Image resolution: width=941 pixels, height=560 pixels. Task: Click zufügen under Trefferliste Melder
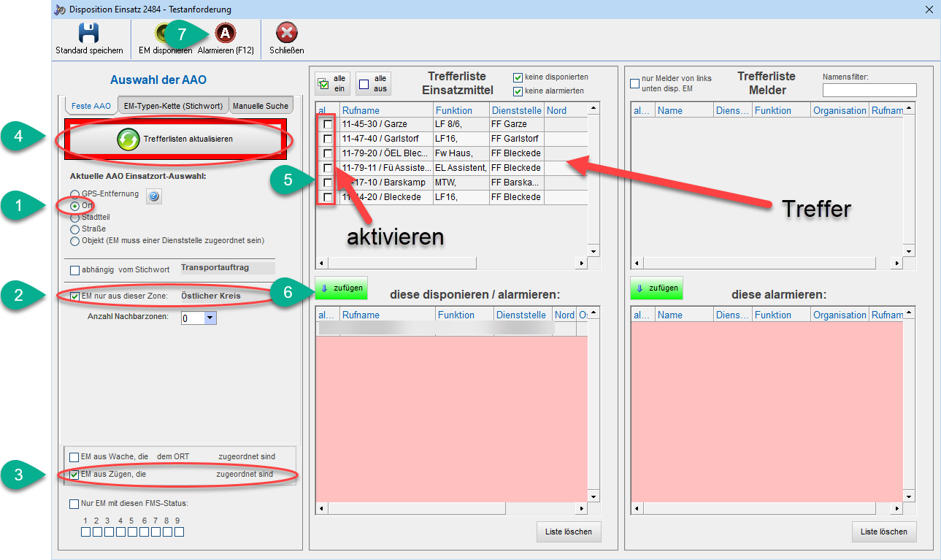click(x=656, y=288)
